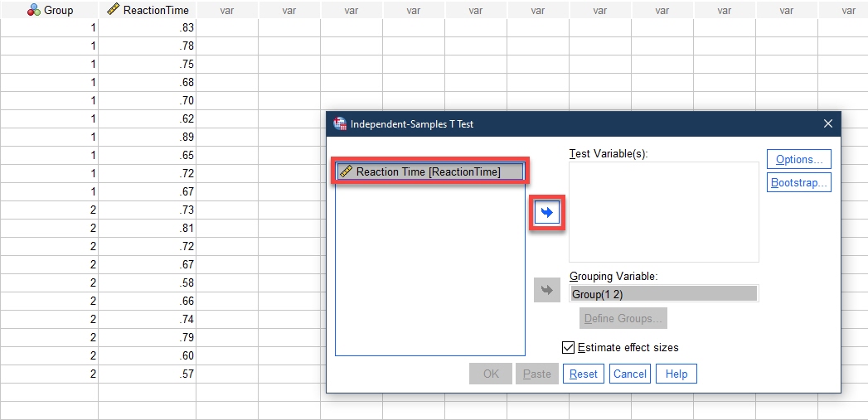Select the cell with value .62
This screenshot has height=420, width=868.
point(148,119)
